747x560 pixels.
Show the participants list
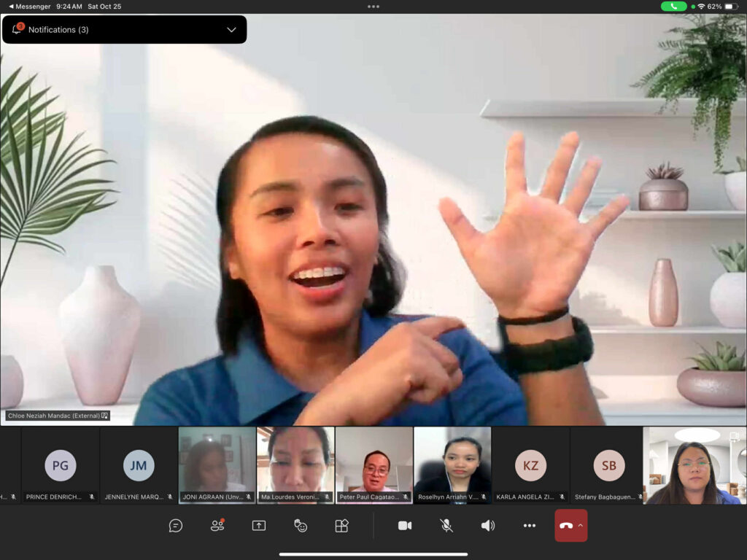pyautogui.click(x=217, y=526)
